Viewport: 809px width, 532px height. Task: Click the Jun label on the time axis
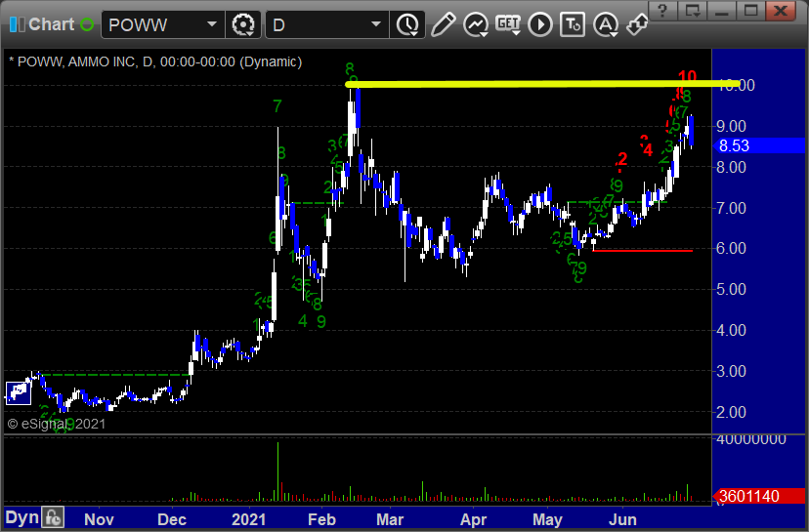(622, 519)
